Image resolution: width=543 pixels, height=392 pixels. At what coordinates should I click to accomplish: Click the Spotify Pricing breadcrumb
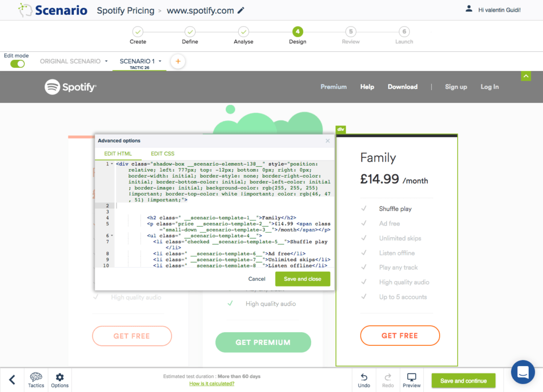125,11
